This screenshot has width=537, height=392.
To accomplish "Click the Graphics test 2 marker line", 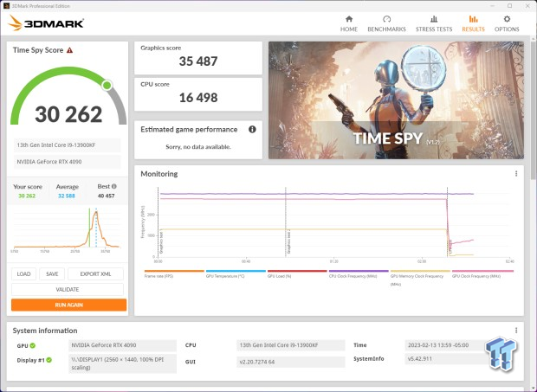I will coord(286,222).
